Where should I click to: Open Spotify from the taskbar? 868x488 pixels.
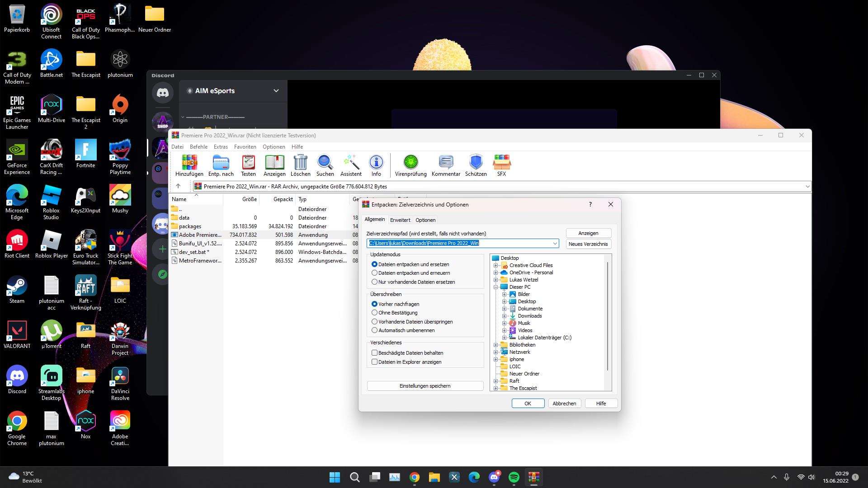[x=514, y=477]
